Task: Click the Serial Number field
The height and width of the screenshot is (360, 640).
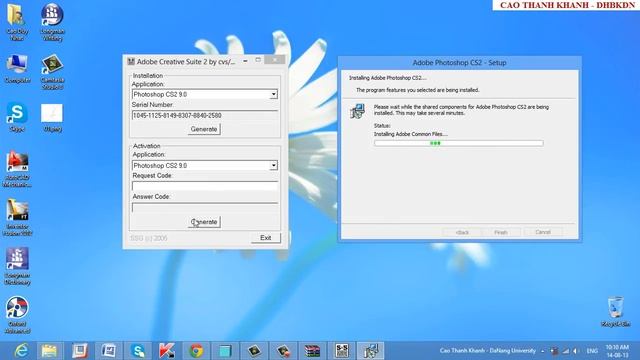Action: [x=204, y=116]
